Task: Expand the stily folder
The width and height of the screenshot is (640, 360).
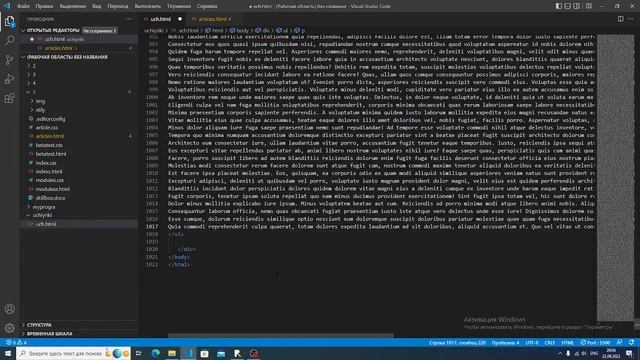Action: point(40,110)
